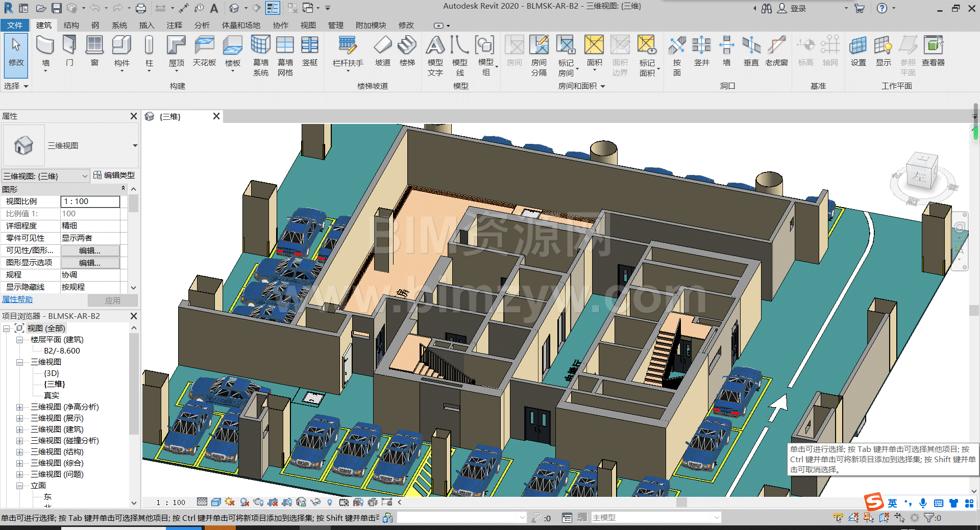Choose the Ceiling (天花板) tool
The height and width of the screenshot is (530, 980).
coord(204,51)
